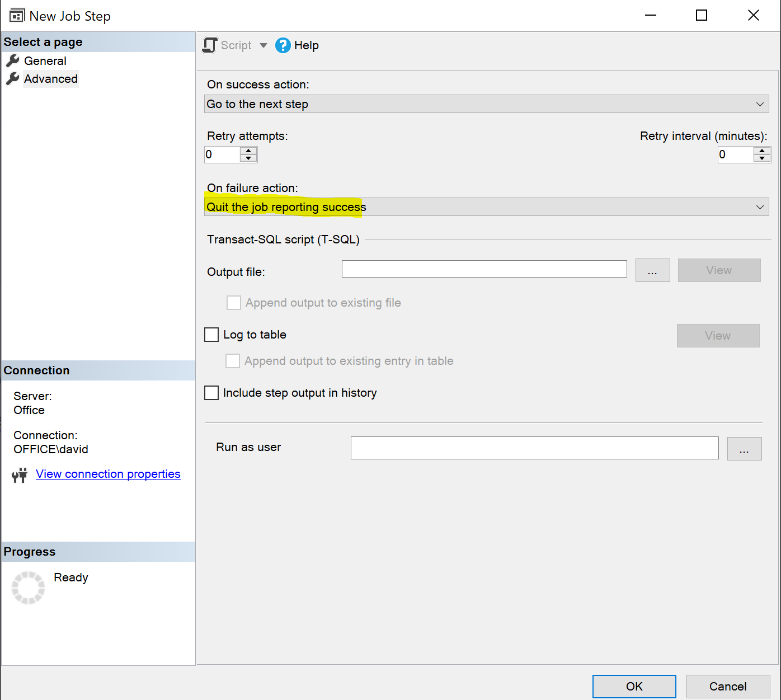
Task: Open the On success action dropdown
Action: tap(759, 104)
